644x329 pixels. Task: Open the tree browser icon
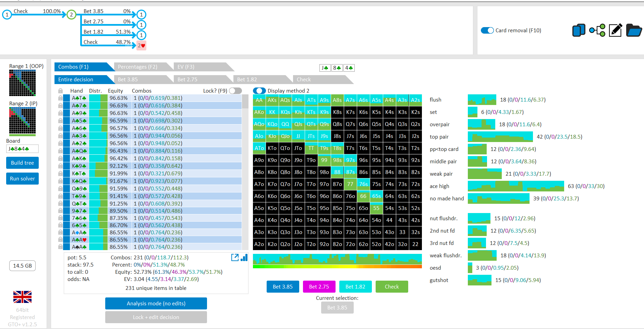597,30
